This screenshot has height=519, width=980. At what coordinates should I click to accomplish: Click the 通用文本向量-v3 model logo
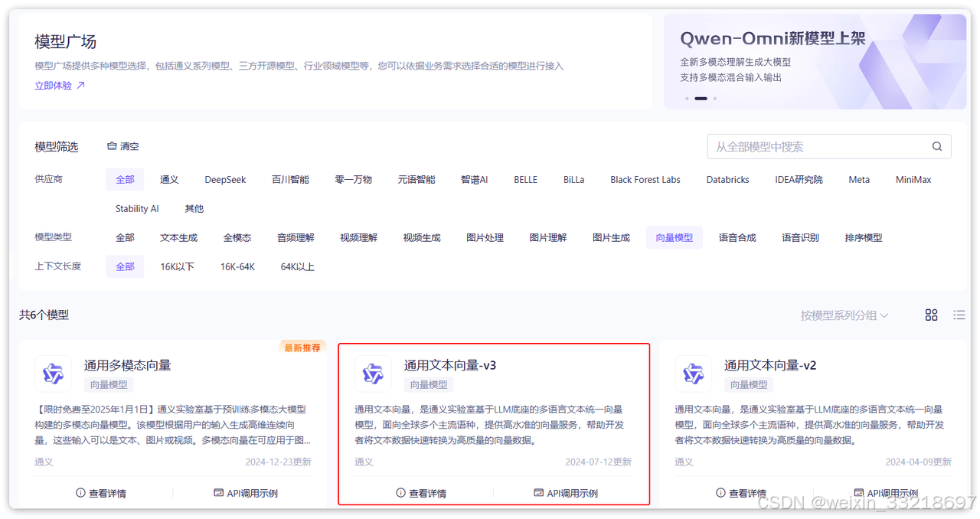374,374
